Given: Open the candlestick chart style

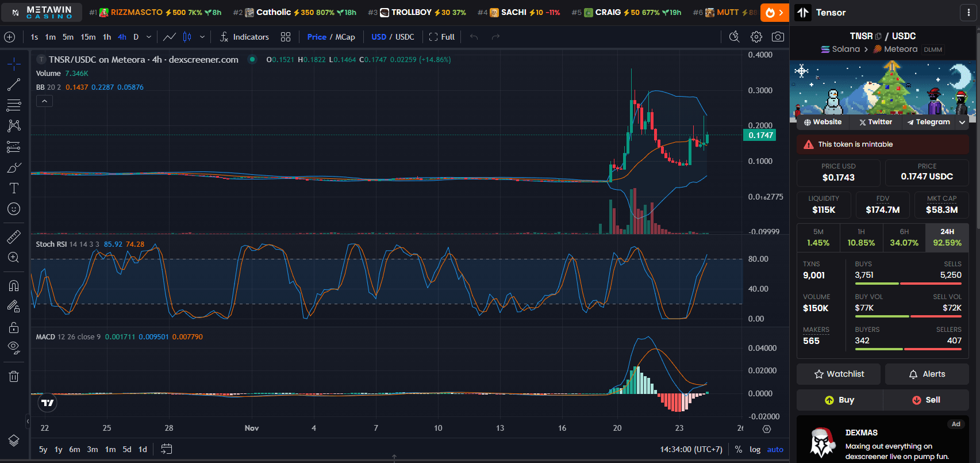Looking at the screenshot, I should coord(187,37).
